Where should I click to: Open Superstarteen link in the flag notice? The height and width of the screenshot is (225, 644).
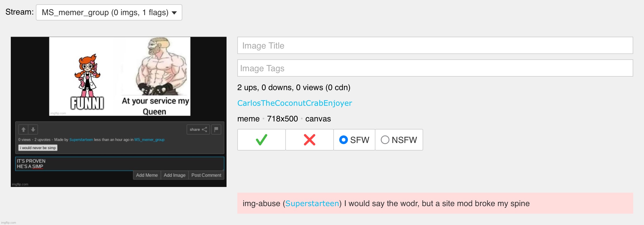click(x=312, y=203)
